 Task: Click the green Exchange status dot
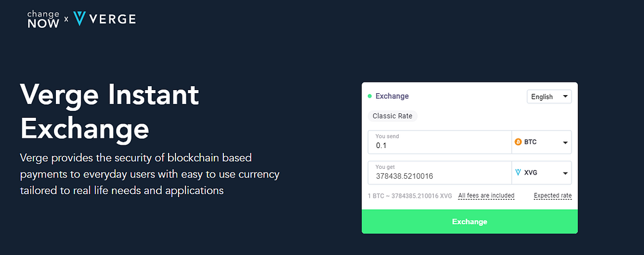point(370,96)
